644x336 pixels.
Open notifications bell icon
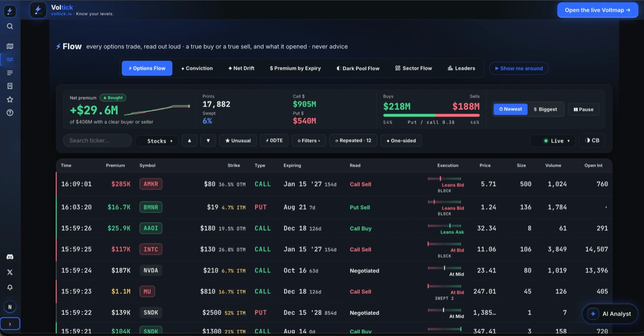10,287
